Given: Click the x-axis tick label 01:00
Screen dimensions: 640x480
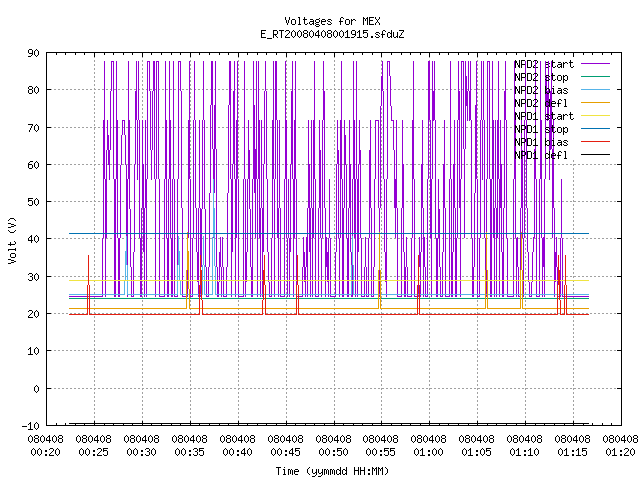Looking at the screenshot, I should click(x=428, y=452).
